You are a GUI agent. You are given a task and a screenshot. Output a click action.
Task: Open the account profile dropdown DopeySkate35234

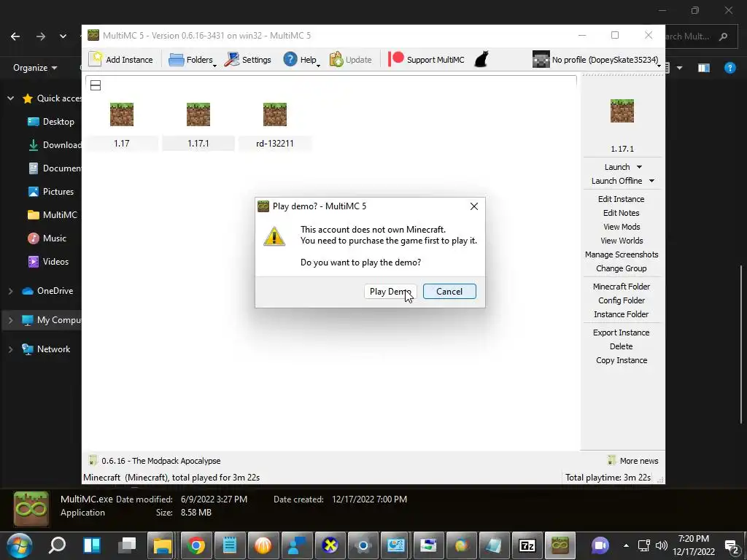click(x=597, y=60)
